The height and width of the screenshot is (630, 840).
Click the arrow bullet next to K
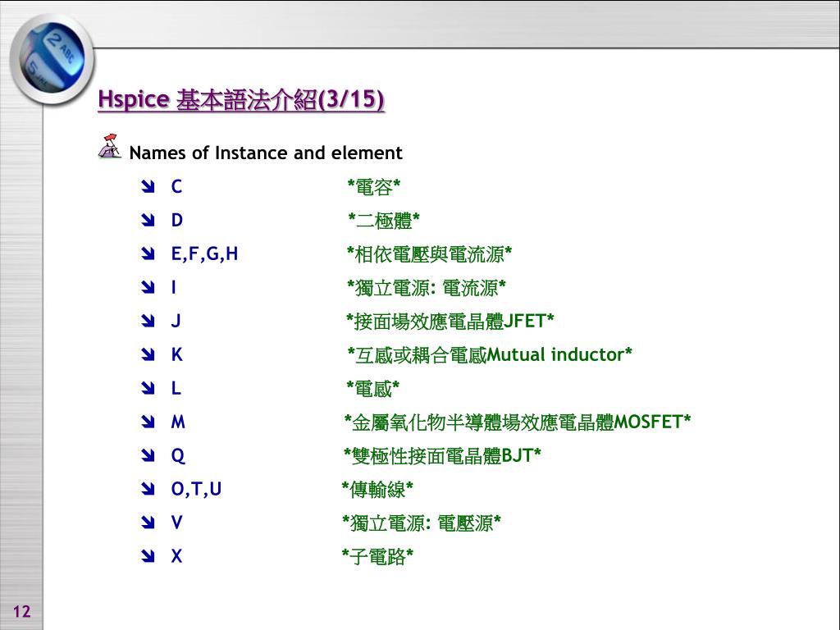point(148,354)
